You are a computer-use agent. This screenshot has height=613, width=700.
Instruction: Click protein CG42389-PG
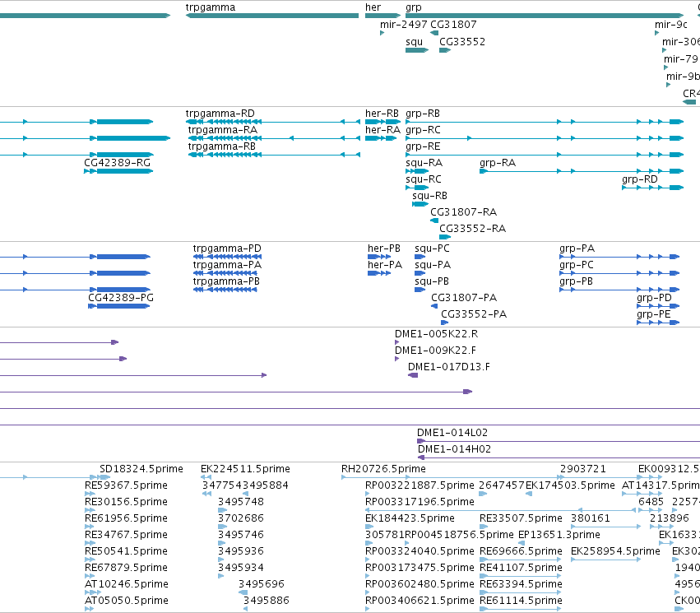119,306
